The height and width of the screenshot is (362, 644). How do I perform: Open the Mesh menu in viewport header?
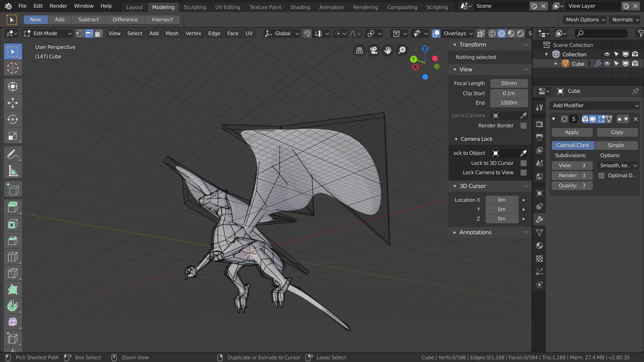coord(172,34)
